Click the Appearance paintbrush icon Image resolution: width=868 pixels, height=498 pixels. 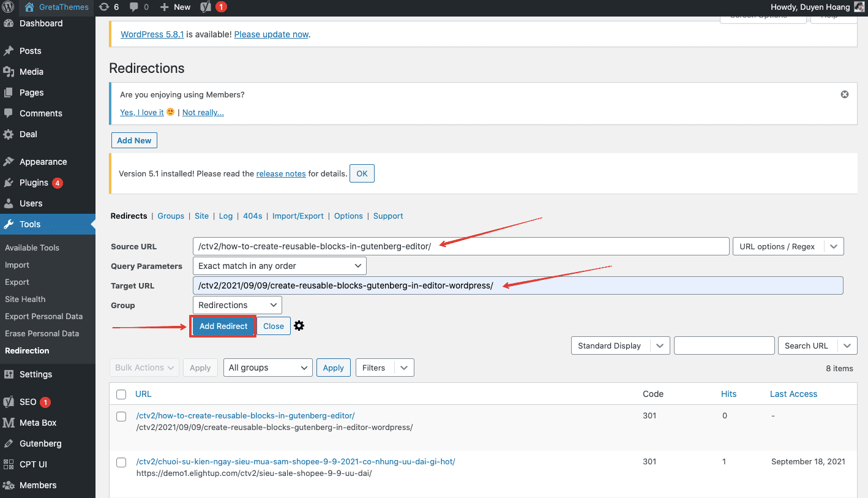tap(9, 162)
